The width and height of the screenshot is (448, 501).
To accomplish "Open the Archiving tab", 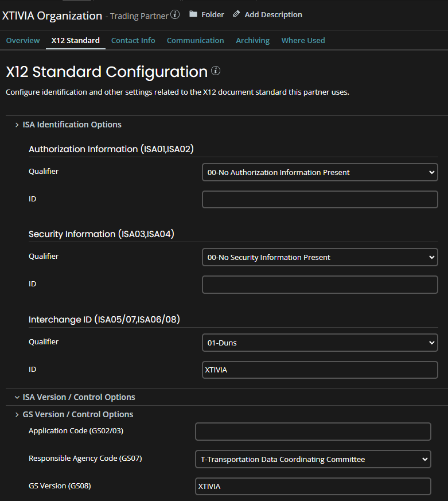I will (x=252, y=40).
